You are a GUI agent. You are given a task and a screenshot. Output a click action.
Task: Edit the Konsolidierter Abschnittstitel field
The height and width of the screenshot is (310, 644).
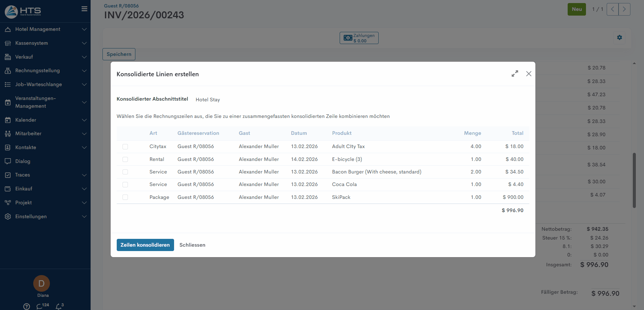[x=271, y=100]
